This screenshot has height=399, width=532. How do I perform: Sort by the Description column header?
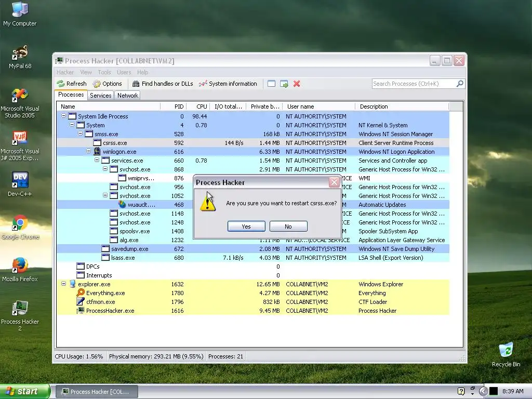coord(402,107)
